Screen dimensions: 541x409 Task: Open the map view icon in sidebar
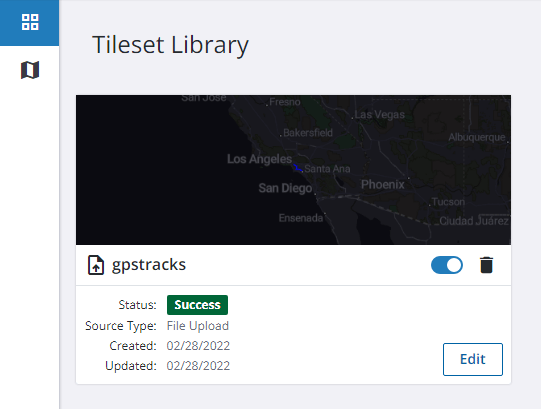click(30, 70)
